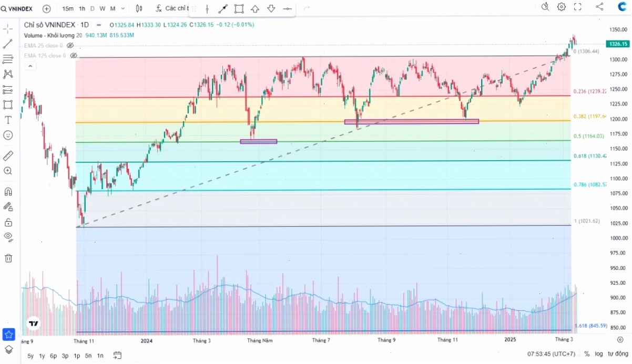Open the forecasting and measurement tools

[8, 89]
